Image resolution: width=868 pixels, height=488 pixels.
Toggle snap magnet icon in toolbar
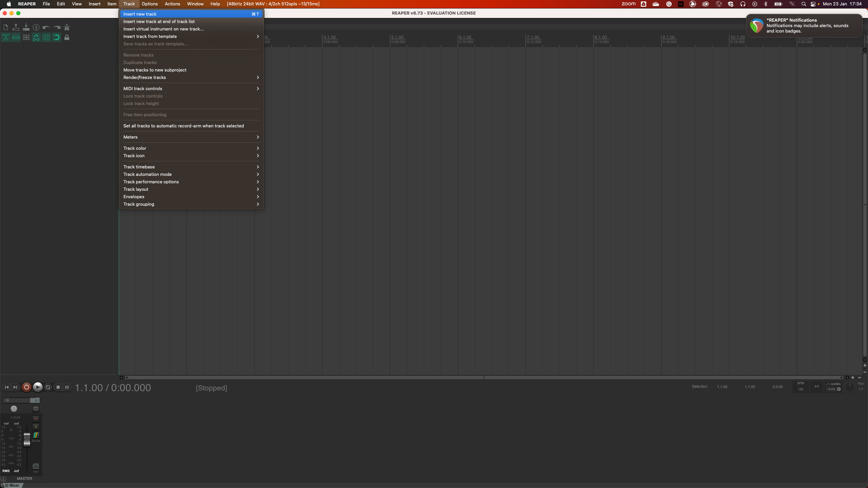coord(56,38)
